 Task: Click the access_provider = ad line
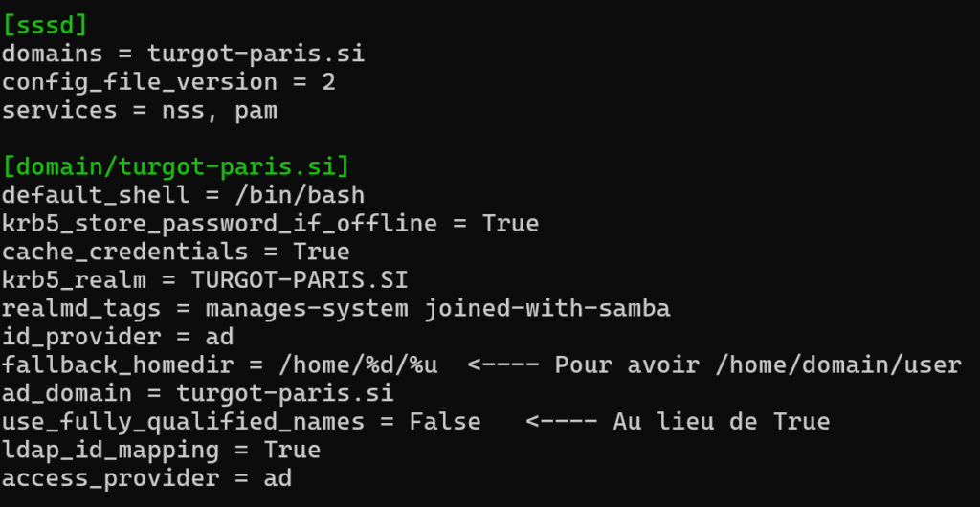click(146, 477)
